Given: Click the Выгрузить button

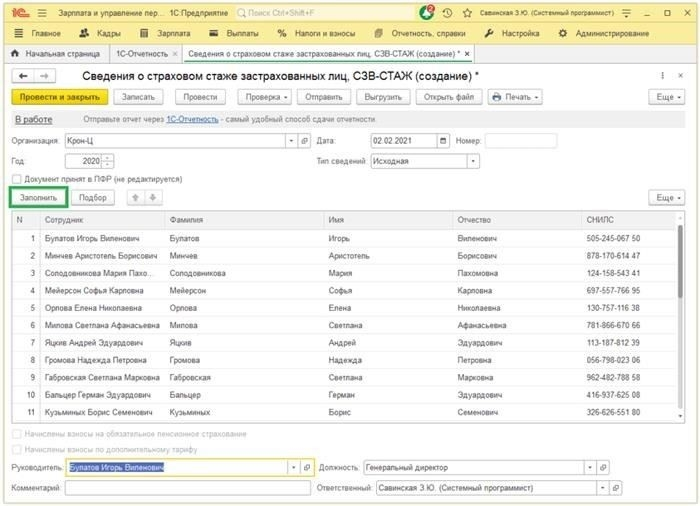Looking at the screenshot, I should [x=383, y=97].
